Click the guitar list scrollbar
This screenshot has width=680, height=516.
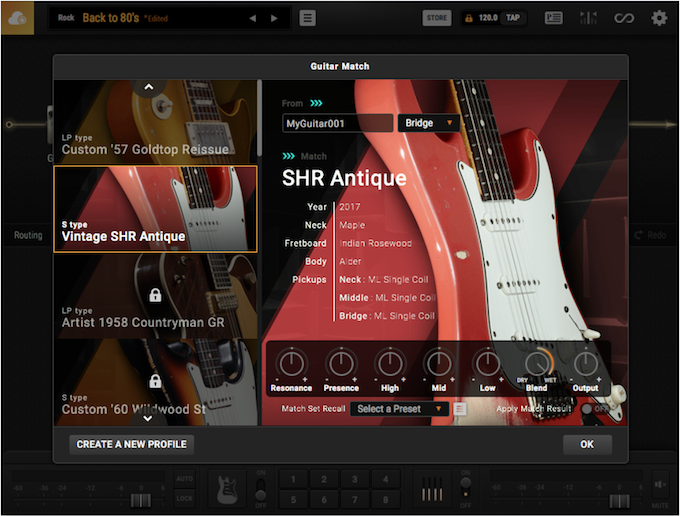[259, 118]
